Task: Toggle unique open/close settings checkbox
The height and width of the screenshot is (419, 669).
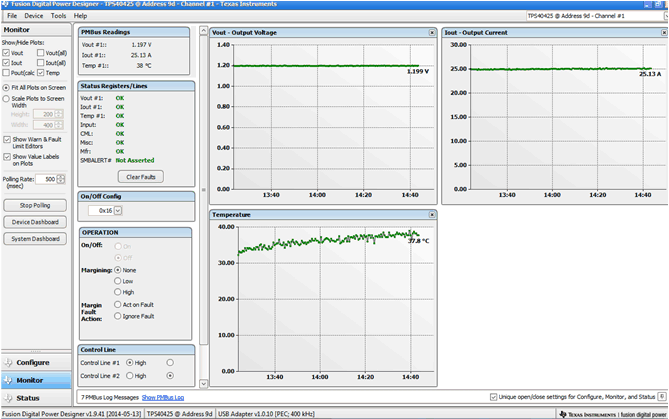Action: coord(494,397)
